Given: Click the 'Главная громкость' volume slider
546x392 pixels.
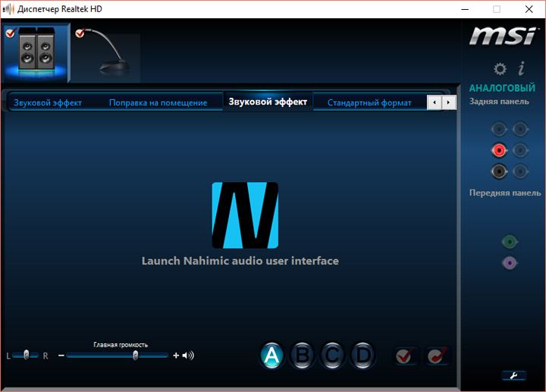Looking at the screenshot, I should tap(118, 356).
